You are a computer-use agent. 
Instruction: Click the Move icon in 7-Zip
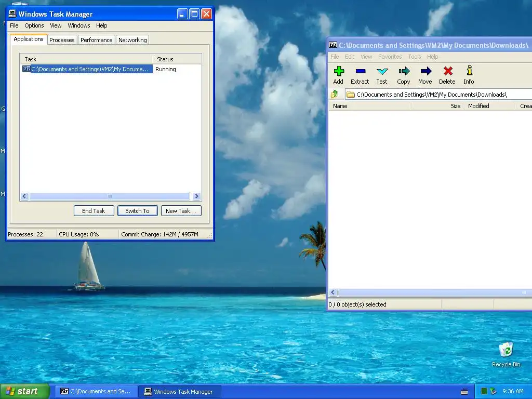coord(426,71)
